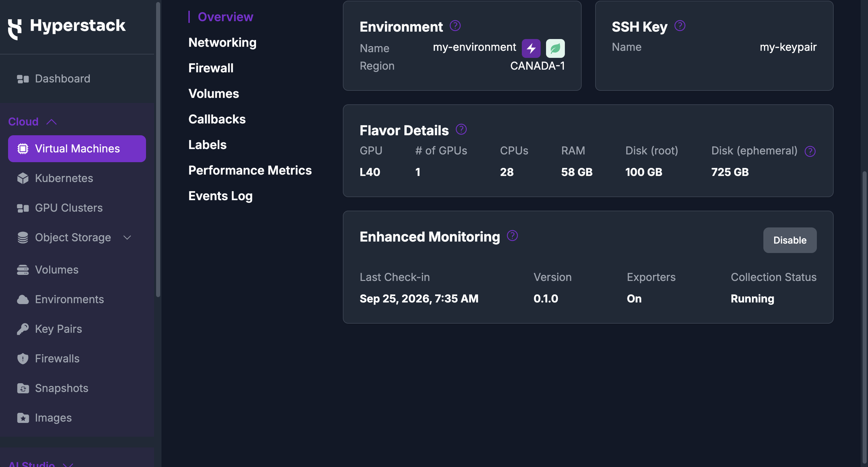Open Environments cloud icon
This screenshot has height=467, width=868.
point(23,299)
